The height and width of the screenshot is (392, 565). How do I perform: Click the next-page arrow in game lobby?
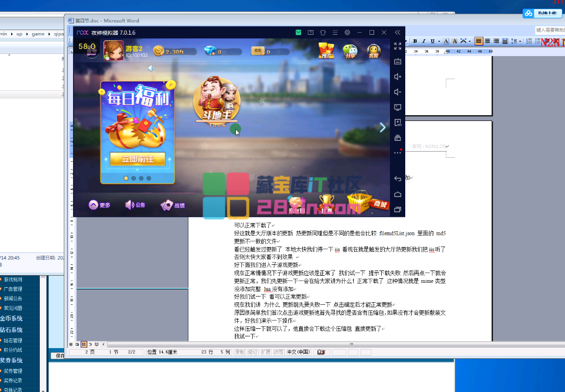click(x=382, y=128)
